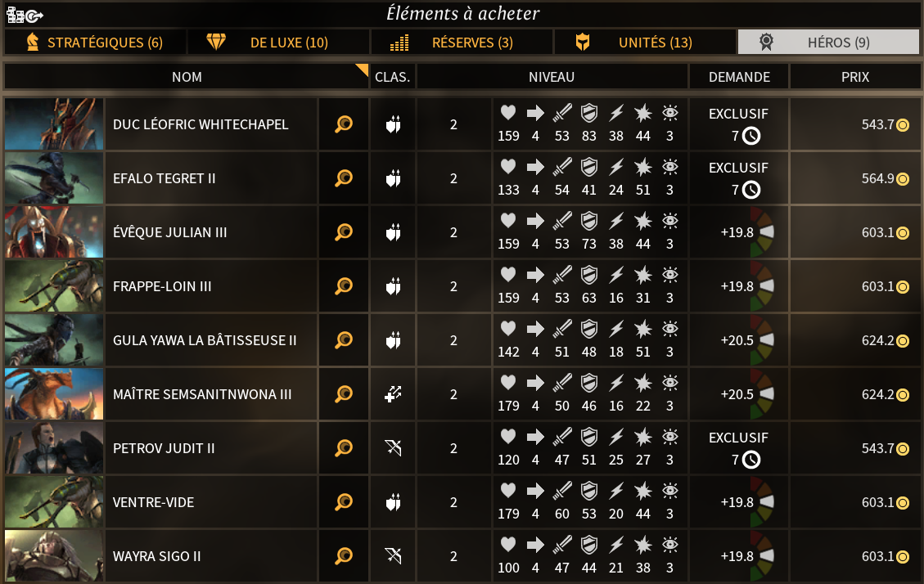The width and height of the screenshot is (924, 584).
Task: Switch to the Stratégiques tab
Action: tap(95, 43)
